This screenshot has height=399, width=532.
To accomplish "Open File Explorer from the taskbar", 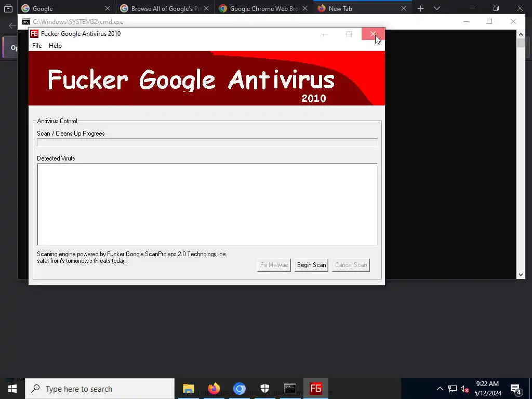I will 188,389.
